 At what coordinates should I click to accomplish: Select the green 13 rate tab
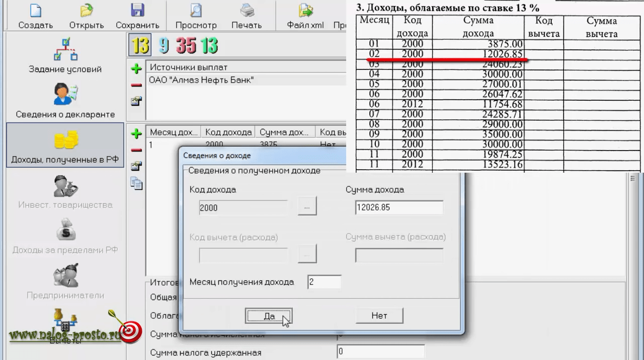click(x=208, y=46)
